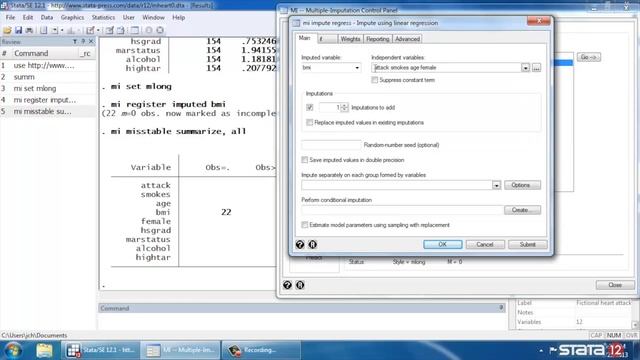640x360 pixels.
Task: Toggle the Imputations to add checkbox
Action: 309,107
